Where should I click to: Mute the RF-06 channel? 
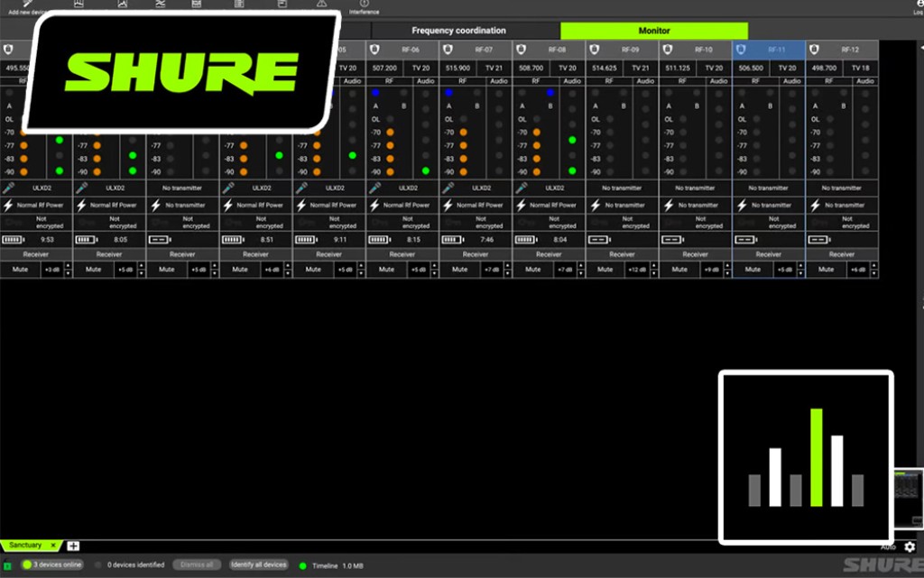coord(386,270)
